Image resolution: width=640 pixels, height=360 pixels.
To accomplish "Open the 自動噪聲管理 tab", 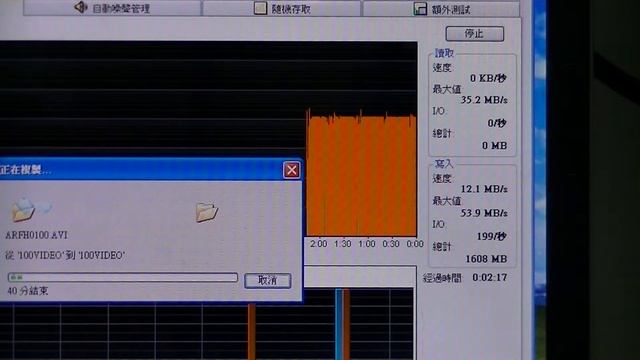I will tap(112, 8).
